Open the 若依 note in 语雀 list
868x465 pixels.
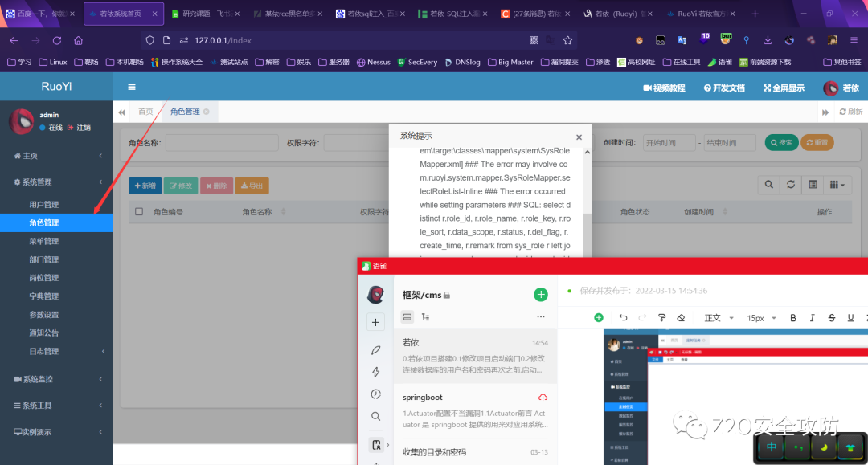[x=475, y=356]
